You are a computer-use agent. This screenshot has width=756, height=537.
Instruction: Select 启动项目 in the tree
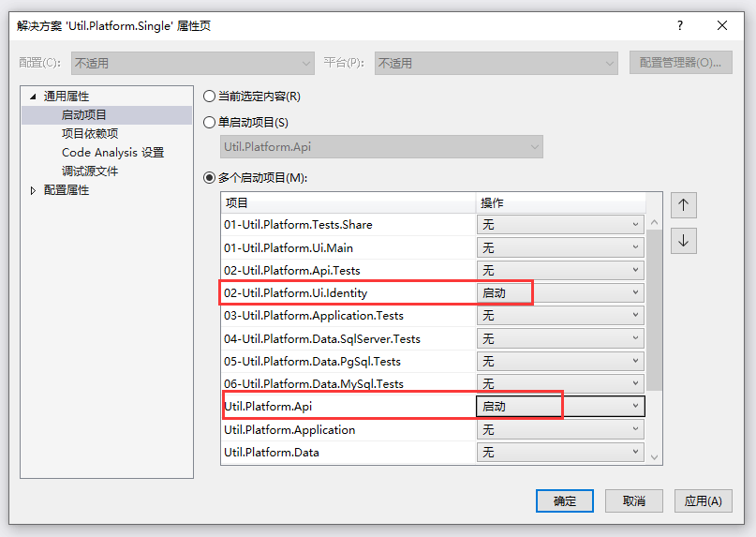(x=83, y=115)
